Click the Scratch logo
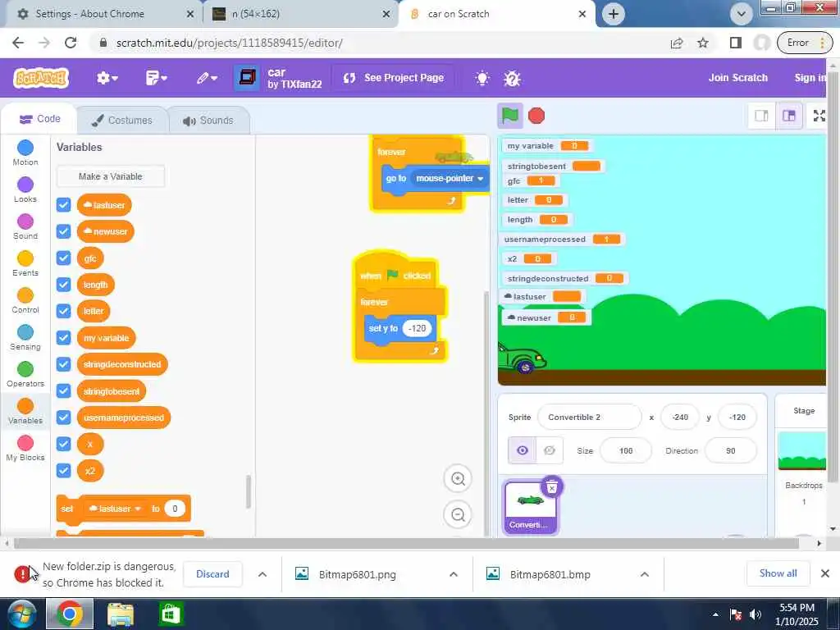 click(41, 78)
